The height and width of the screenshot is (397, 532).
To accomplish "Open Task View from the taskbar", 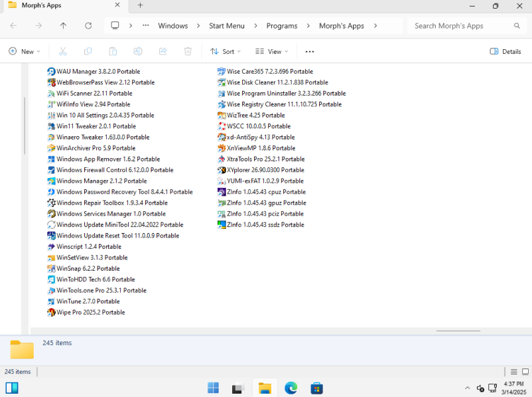I will click(x=239, y=388).
